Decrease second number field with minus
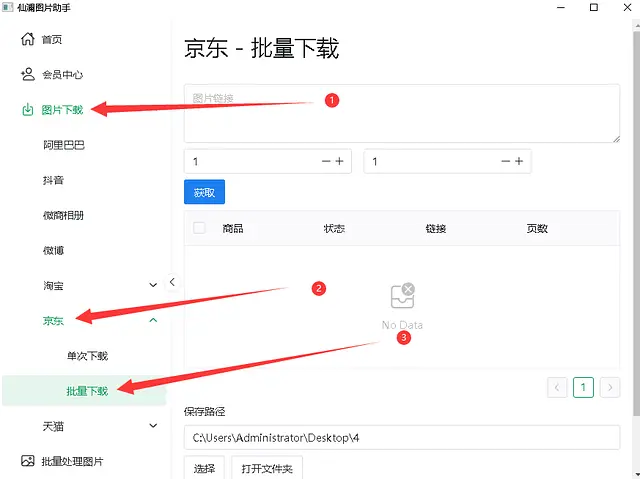 [x=505, y=161]
